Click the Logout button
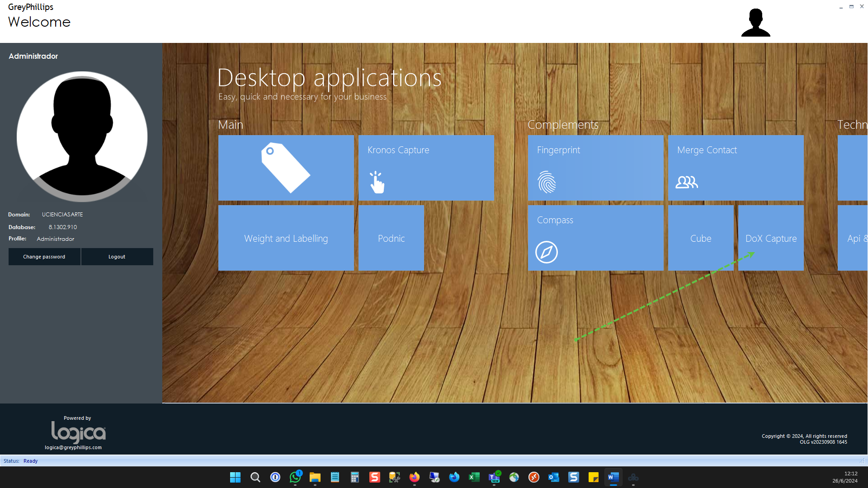Viewport: 868px width, 488px height. [117, 257]
